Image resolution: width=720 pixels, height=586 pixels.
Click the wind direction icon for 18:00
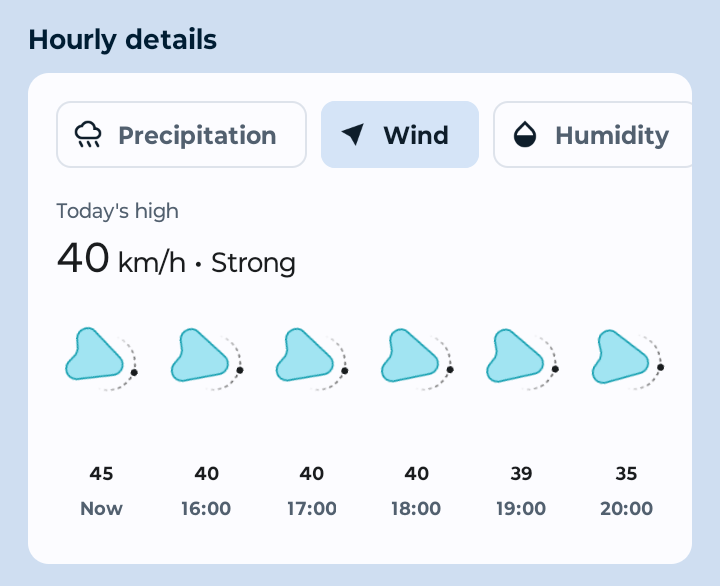click(412, 356)
